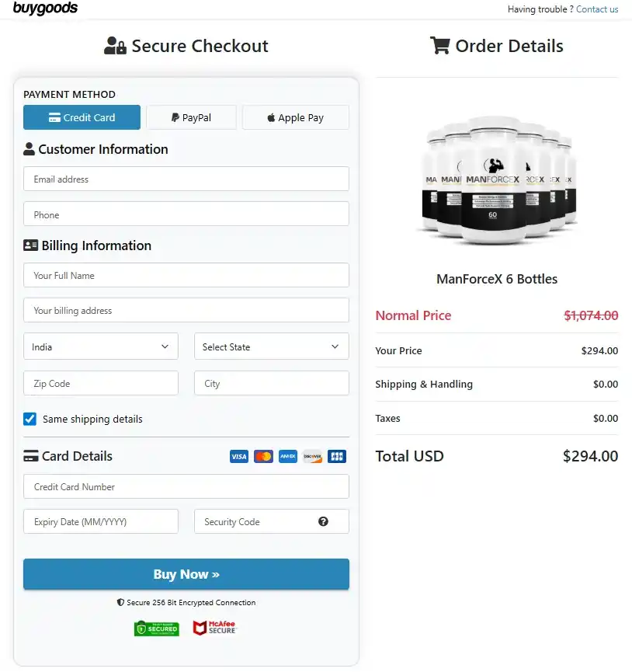Click inside the Email address field
Image resolution: width=632 pixels, height=672 pixels.
(186, 179)
